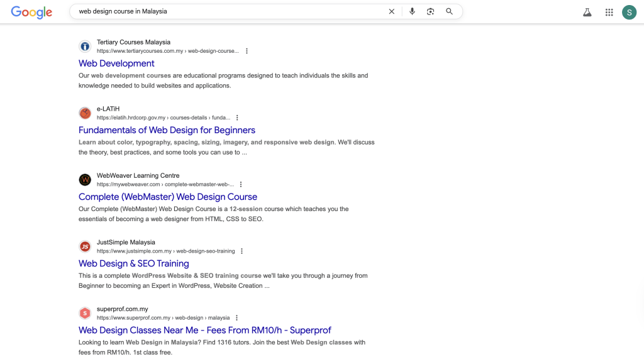Open Search Labs flask icon
Image resolution: width=644 pixels, height=355 pixels.
[587, 13]
